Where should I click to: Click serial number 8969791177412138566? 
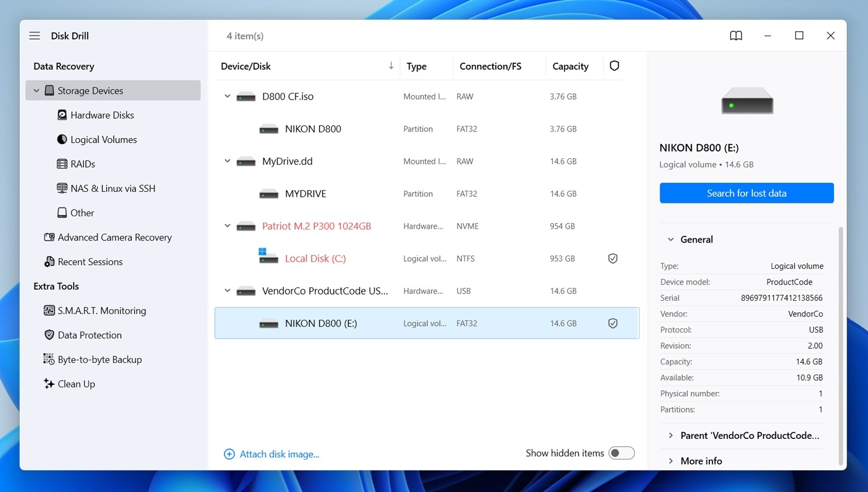click(781, 298)
